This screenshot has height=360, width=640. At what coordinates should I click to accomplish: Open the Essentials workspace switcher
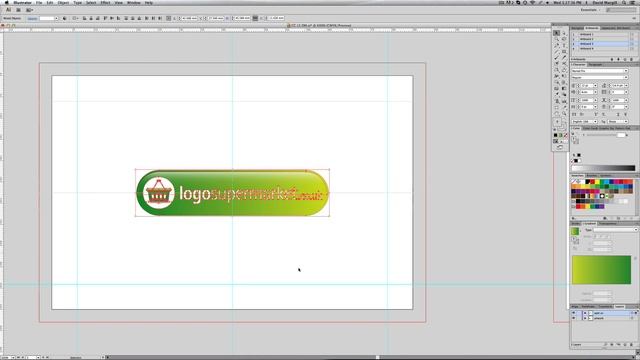(590, 10)
